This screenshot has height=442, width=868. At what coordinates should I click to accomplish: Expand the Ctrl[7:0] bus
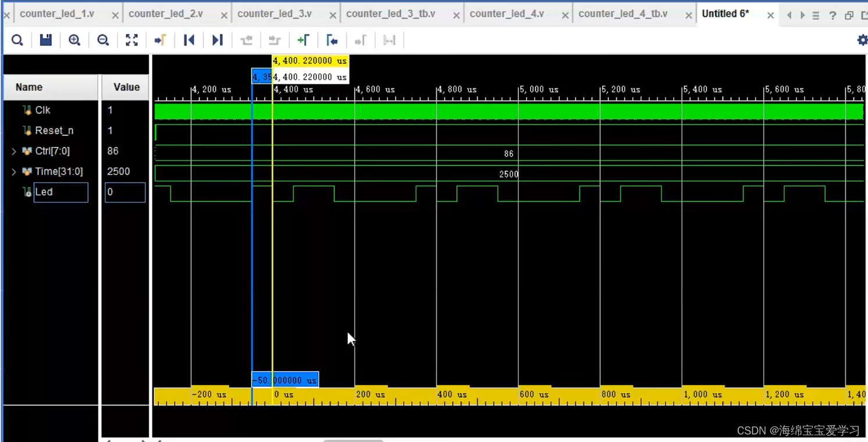pos(14,151)
